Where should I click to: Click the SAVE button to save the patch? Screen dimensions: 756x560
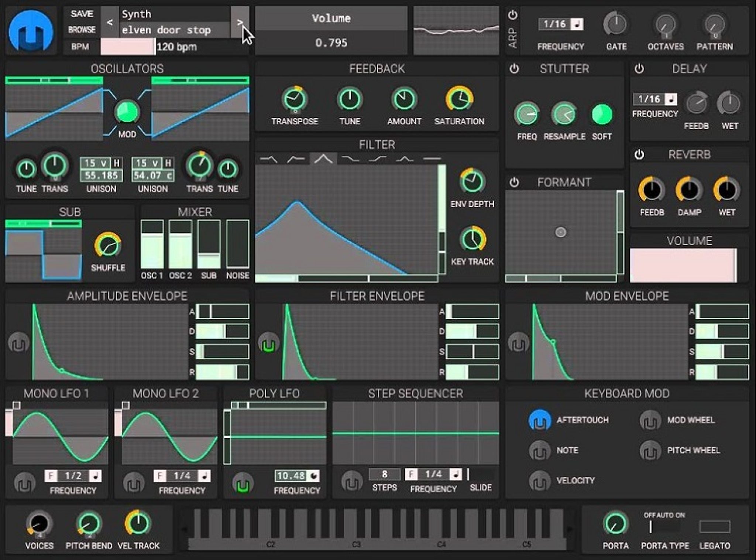point(82,15)
